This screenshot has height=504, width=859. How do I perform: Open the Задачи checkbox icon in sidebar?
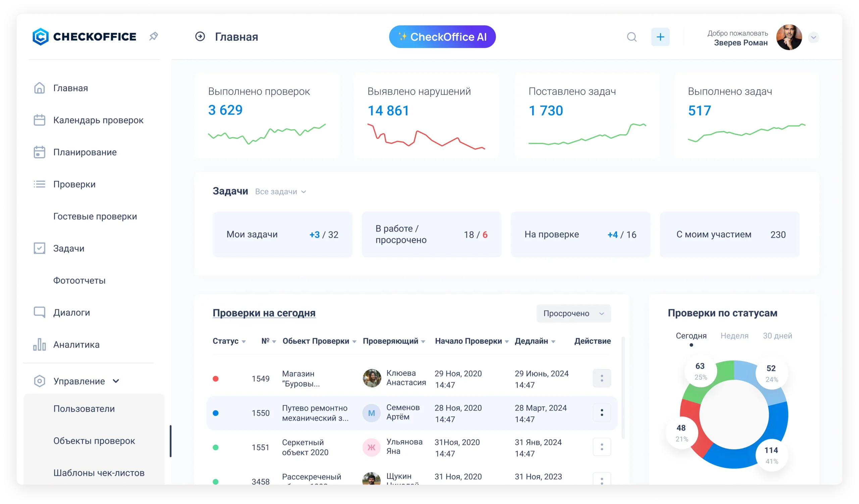(40, 248)
